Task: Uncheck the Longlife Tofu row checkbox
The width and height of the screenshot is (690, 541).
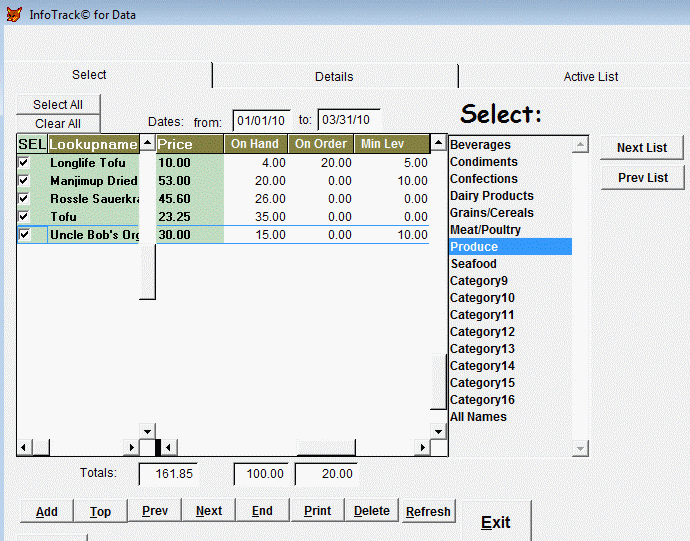Action: 24,163
